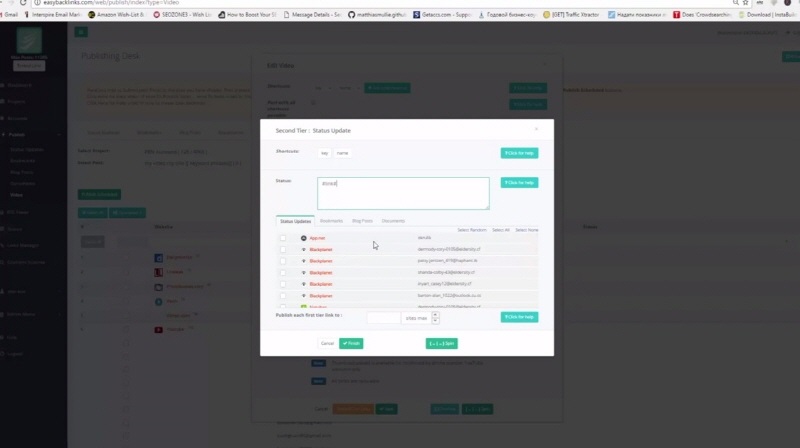Check the inyart_casey12 Blackplanet checkbox
800x448 pixels.
(283, 284)
